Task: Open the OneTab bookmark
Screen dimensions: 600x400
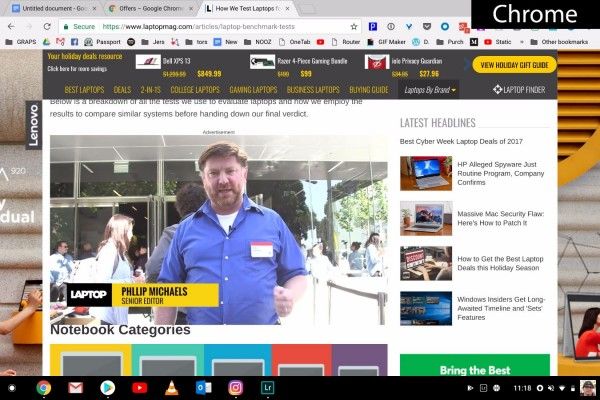Action: click(294, 42)
